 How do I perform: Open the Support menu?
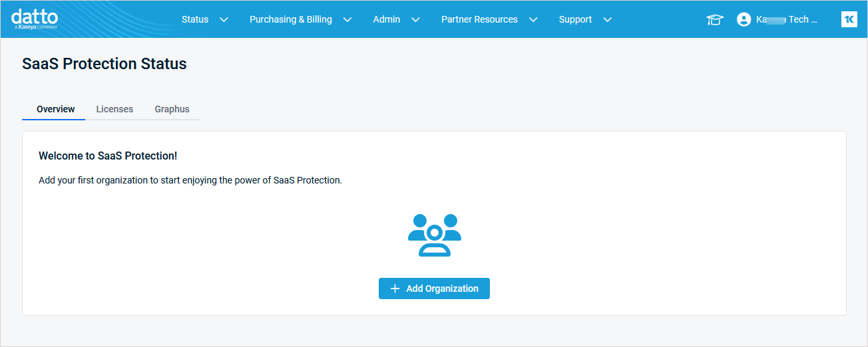(x=575, y=19)
